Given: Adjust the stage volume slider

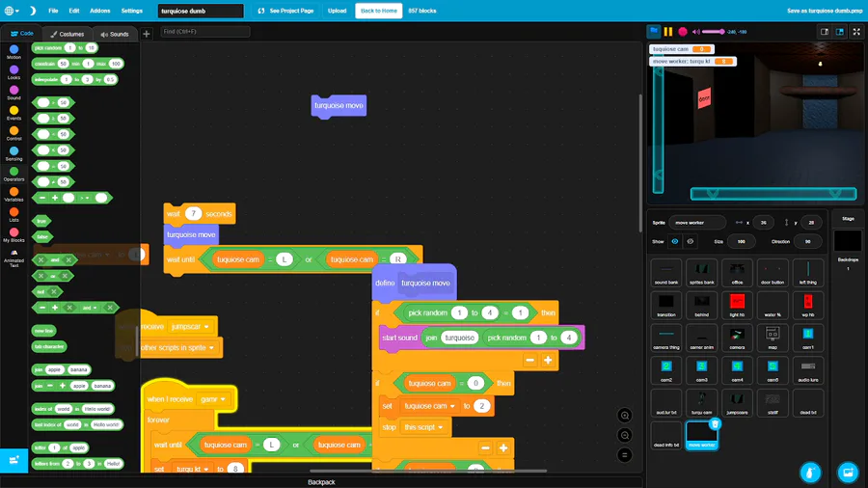Looking at the screenshot, I should click(714, 32).
